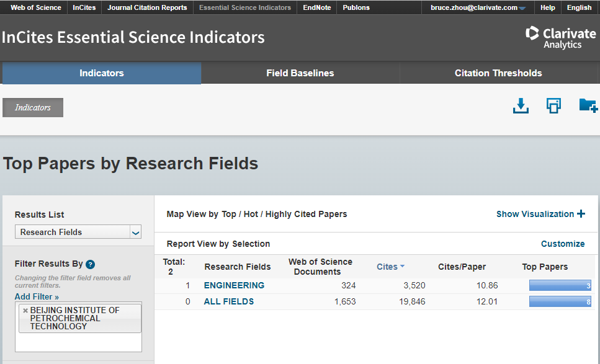
Task: Switch to the Citation Thresholds tab
Action: (x=498, y=73)
